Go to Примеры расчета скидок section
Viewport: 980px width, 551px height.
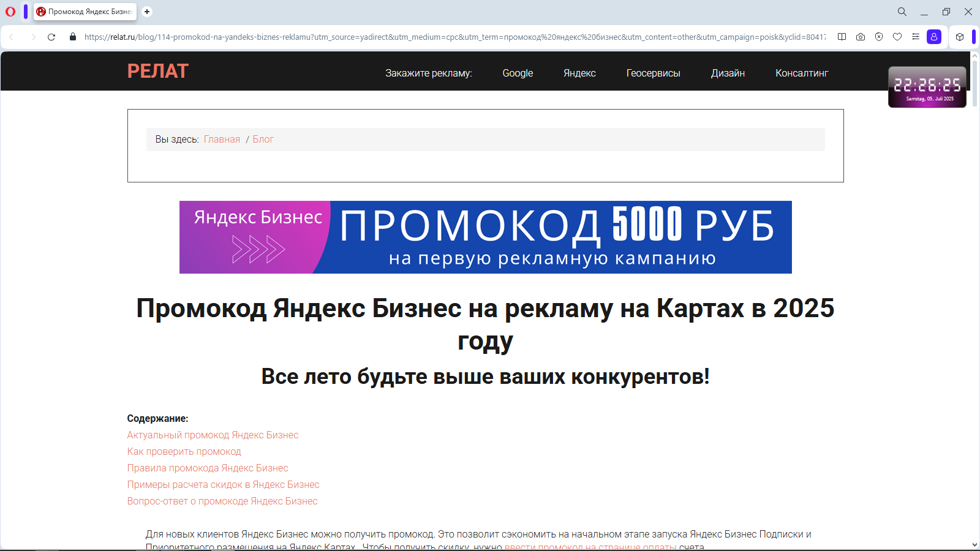(x=224, y=484)
